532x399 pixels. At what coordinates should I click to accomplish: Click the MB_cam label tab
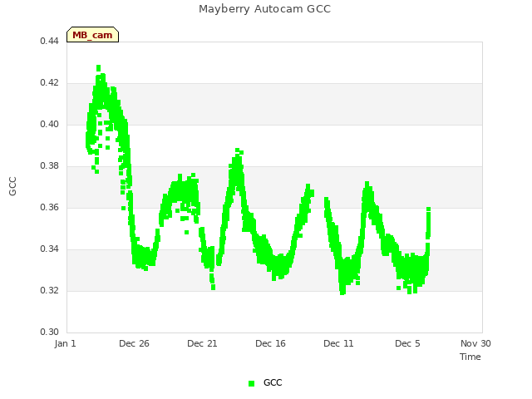(92, 35)
